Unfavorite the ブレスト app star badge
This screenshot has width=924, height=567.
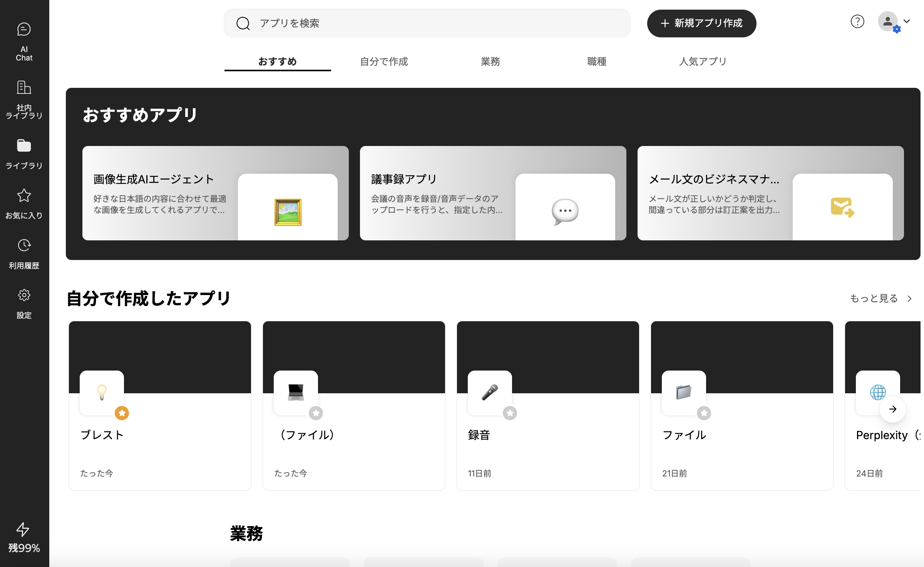[x=122, y=413]
